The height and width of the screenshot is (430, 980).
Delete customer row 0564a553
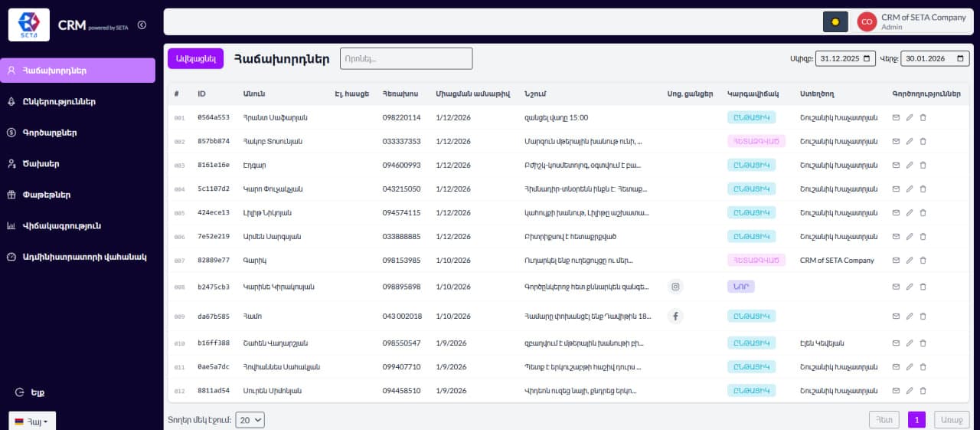(x=923, y=117)
